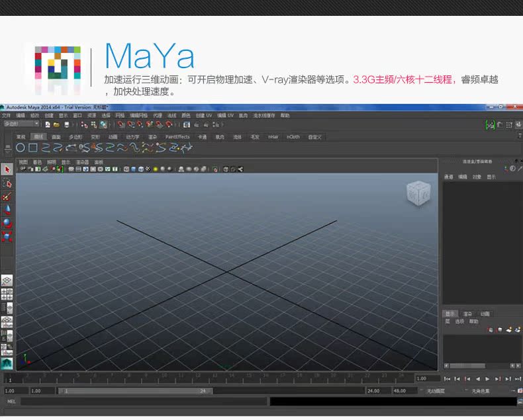Open the 通道 menu in channel box
This screenshot has width=523, height=420.
449,177
